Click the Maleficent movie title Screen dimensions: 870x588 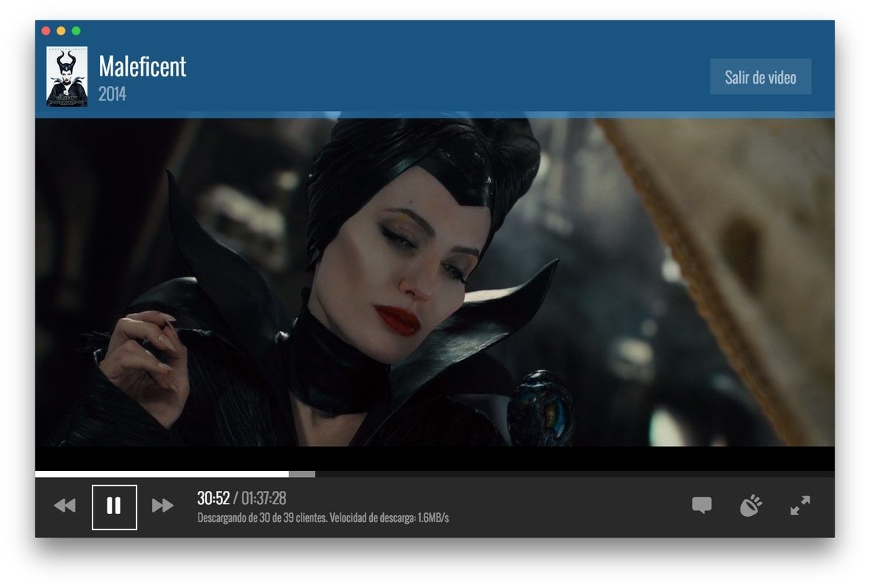(x=143, y=67)
